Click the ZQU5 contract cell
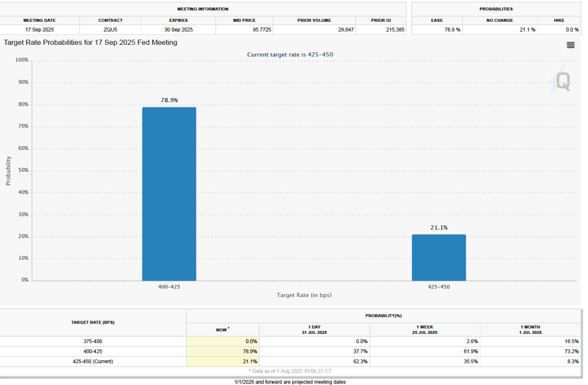The height and width of the screenshot is (385, 588). click(110, 29)
